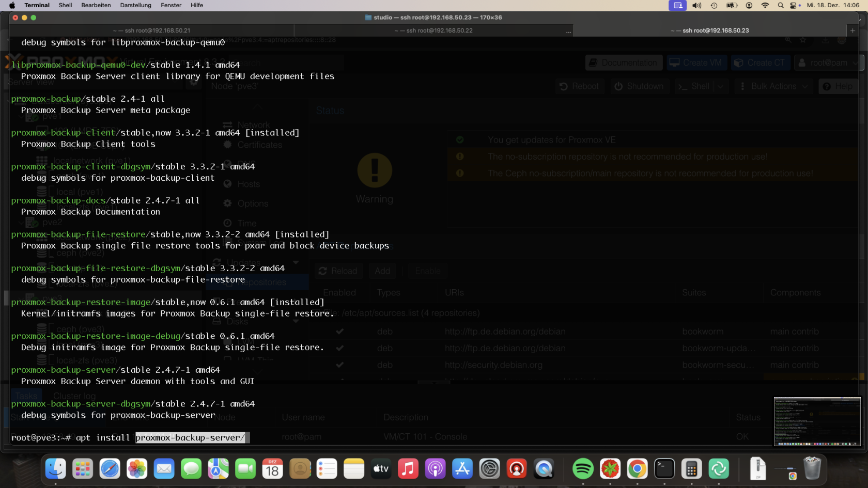Click the command prompt line with apt install
Viewport: 868px width, 488px height.
[130, 437]
